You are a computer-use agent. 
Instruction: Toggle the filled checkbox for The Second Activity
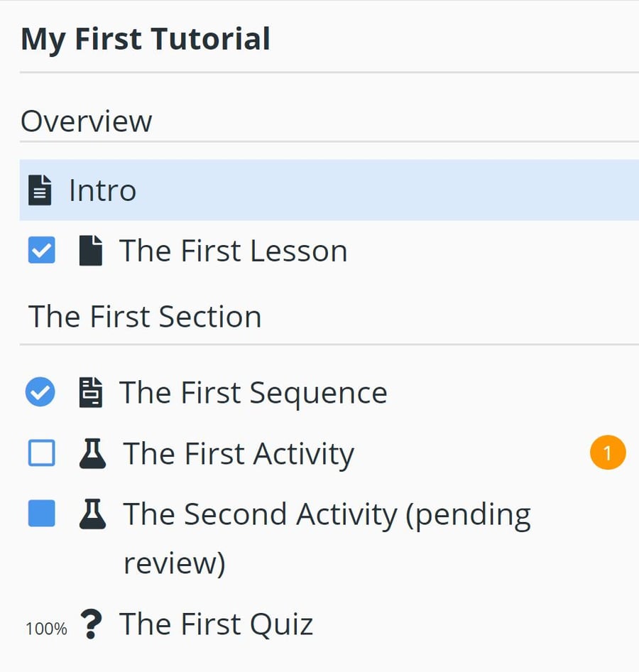click(x=40, y=514)
